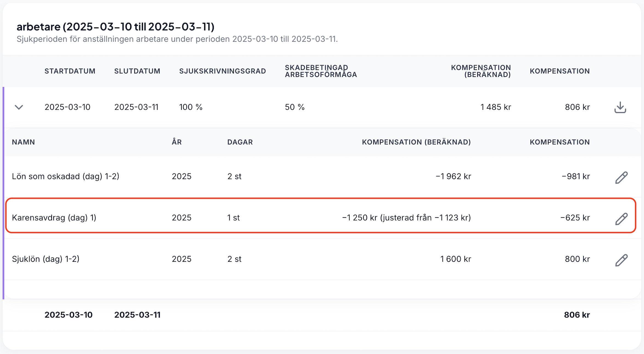Screen dimensions: 644x354
Task: Edit the Sjuklön row with pencil icon
Action: tap(621, 260)
